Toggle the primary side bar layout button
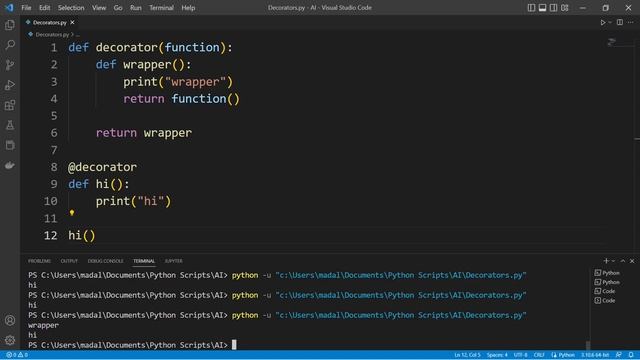This screenshot has width=640, height=360. tap(531, 8)
